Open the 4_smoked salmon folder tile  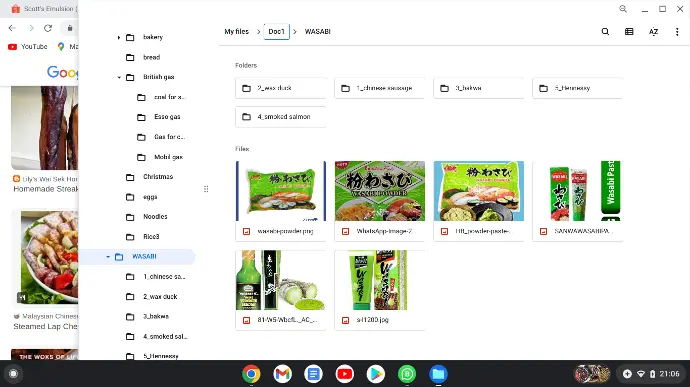point(281,117)
